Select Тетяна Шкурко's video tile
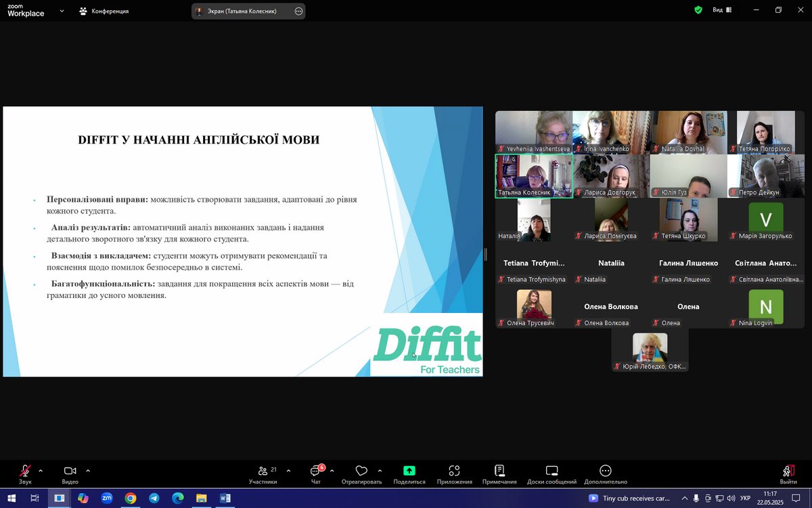The image size is (812, 508). (x=688, y=219)
